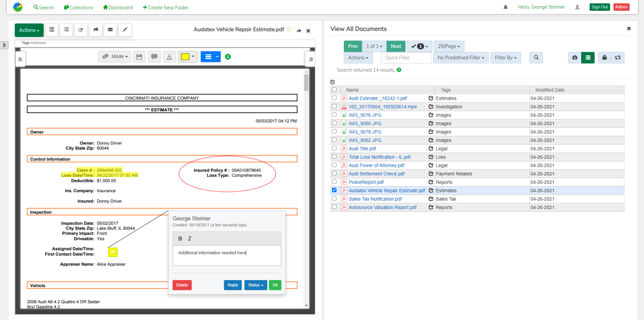Open the Total Loss Notification - IL.pdf link
This screenshot has width=644, height=320.
pos(380,157)
